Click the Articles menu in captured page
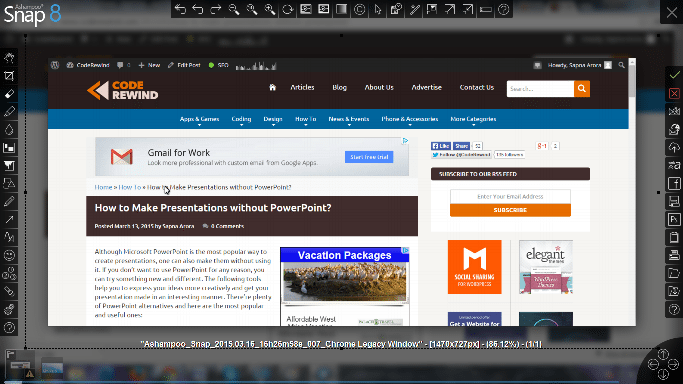683x384 pixels. pos(302,87)
